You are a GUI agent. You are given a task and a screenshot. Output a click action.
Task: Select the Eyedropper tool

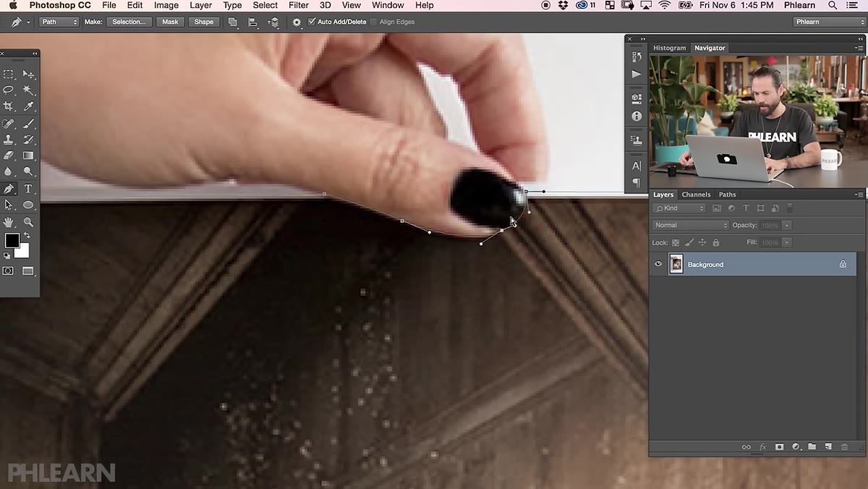[28, 106]
